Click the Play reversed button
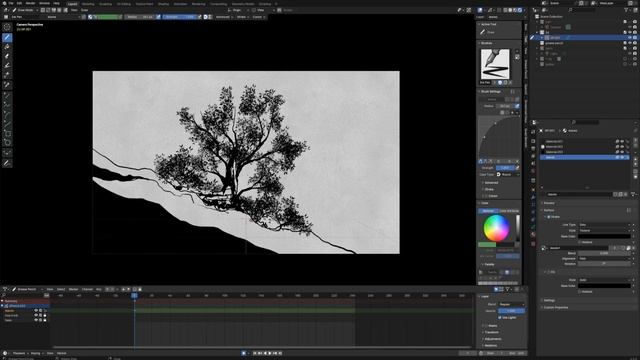Image resolution: width=640 pixels, height=360 pixels. 265,353
